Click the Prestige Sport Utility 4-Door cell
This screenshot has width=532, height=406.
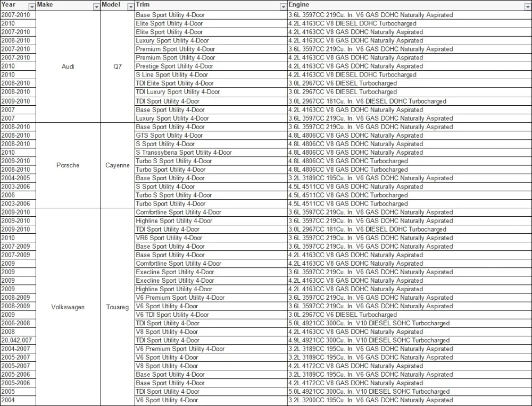point(211,66)
